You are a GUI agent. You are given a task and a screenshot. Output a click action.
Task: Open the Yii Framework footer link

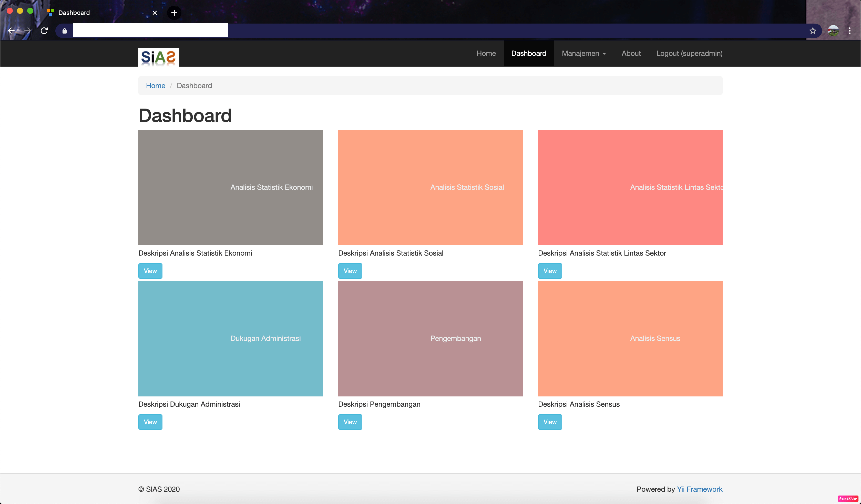pyautogui.click(x=699, y=489)
